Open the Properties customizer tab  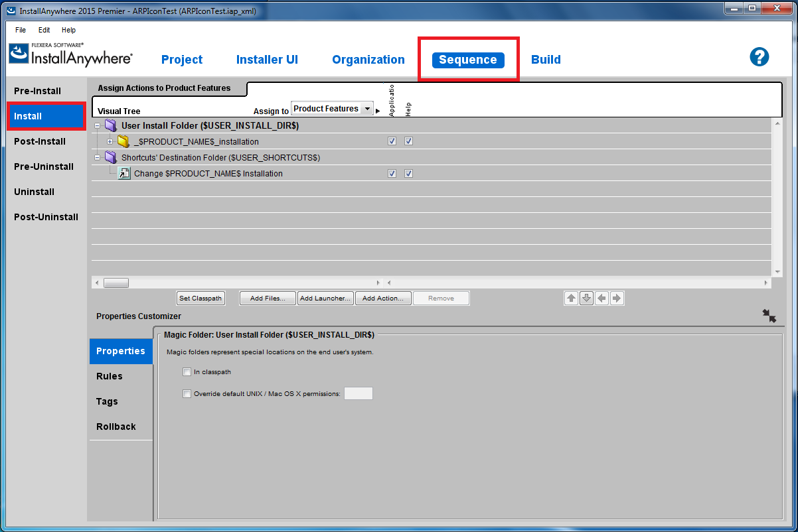coord(121,351)
